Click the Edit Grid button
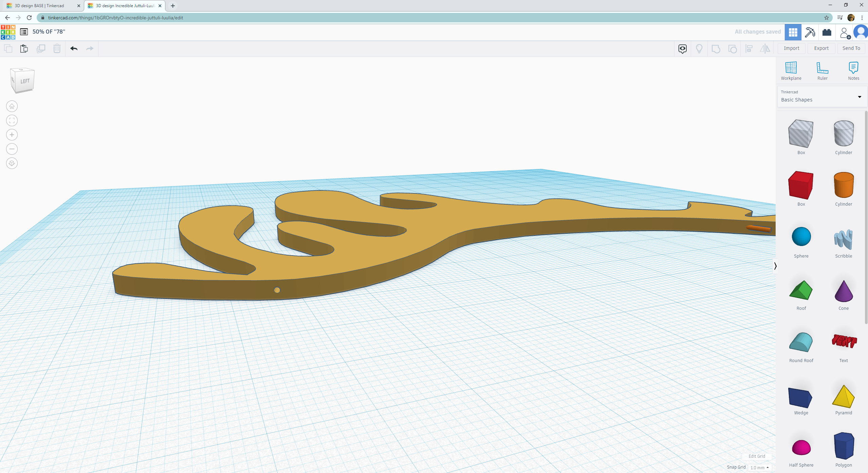 tap(757, 456)
